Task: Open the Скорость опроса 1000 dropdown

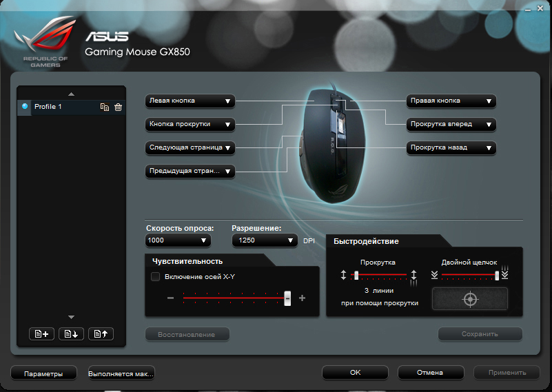Action: [178, 240]
